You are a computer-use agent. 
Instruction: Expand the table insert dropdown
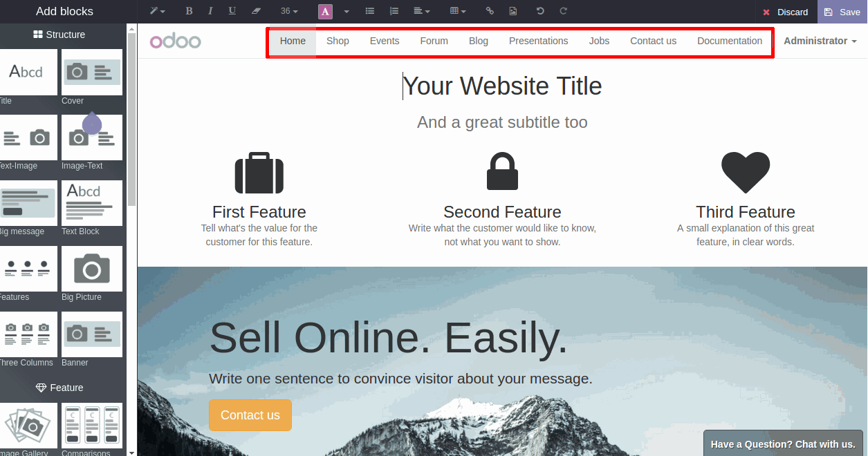click(x=458, y=11)
